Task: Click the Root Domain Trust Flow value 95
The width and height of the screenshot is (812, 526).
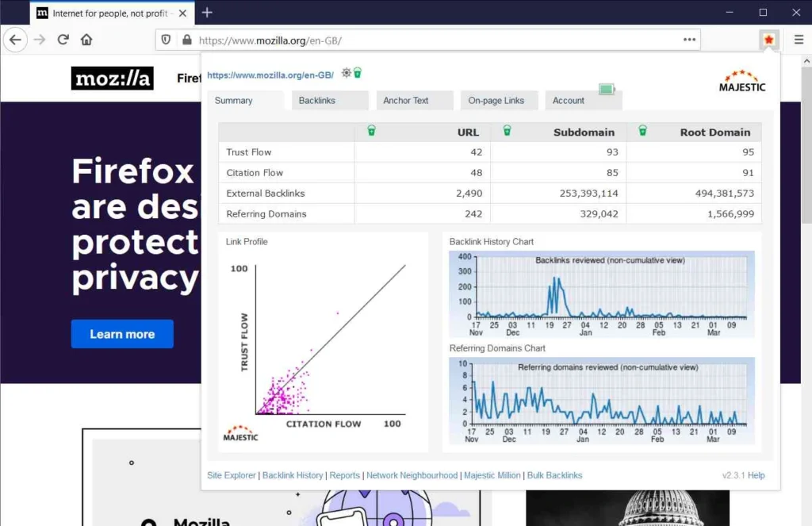Action: click(749, 152)
